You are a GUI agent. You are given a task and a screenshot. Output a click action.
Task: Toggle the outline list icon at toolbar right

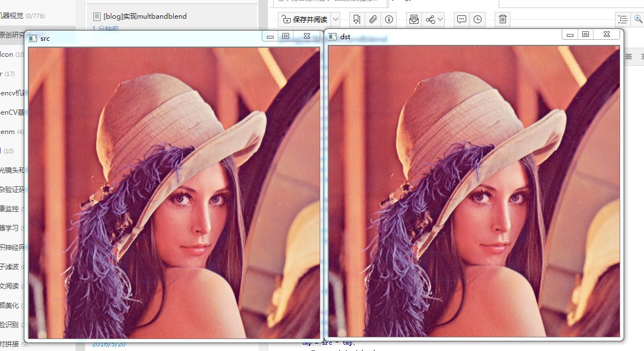(623, 19)
